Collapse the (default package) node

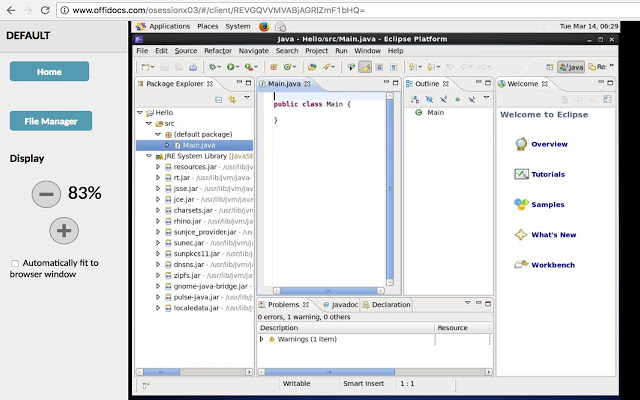tap(158, 134)
